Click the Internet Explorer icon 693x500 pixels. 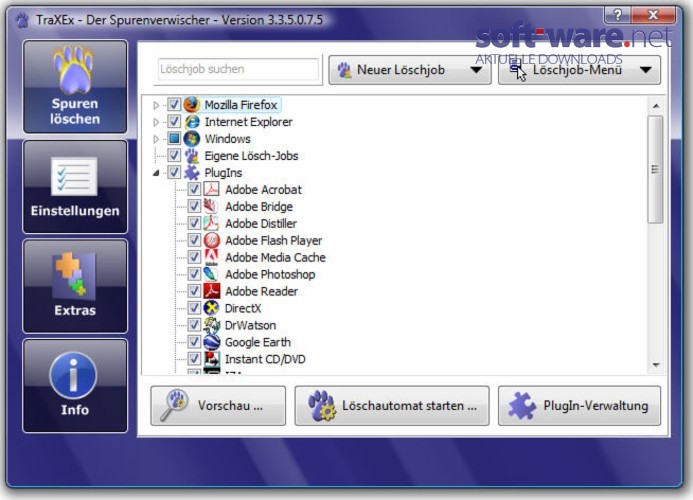point(191,122)
